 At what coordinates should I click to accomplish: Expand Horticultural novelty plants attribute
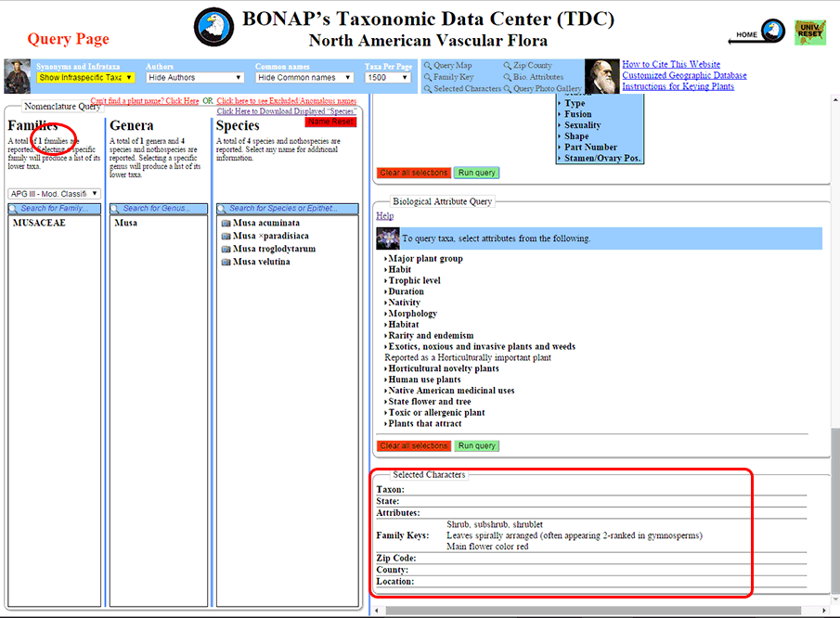[x=442, y=368]
